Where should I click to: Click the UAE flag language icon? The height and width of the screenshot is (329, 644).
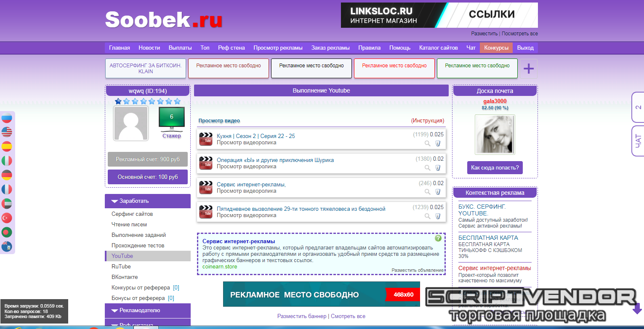click(7, 204)
